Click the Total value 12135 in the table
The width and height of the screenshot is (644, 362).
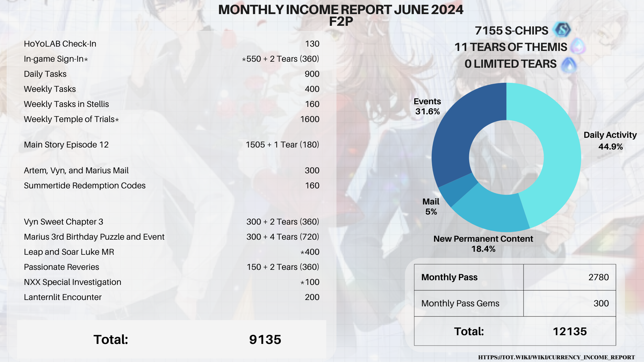570,331
